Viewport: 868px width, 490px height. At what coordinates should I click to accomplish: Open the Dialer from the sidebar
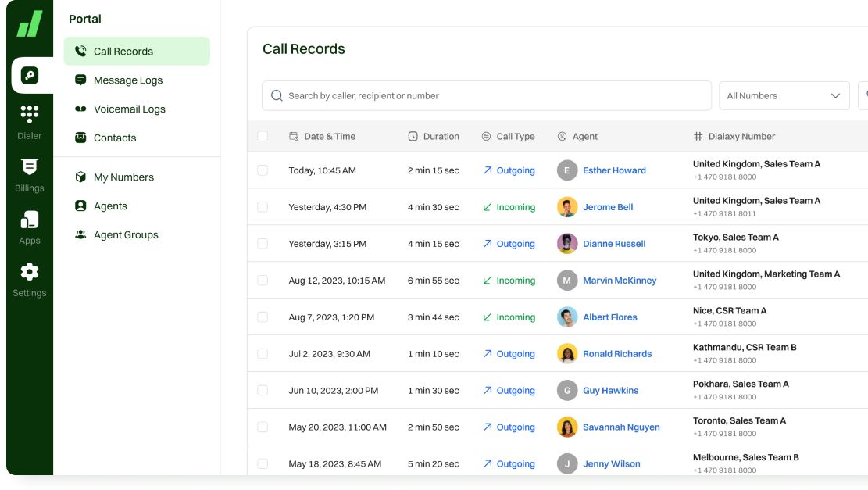coord(30,117)
